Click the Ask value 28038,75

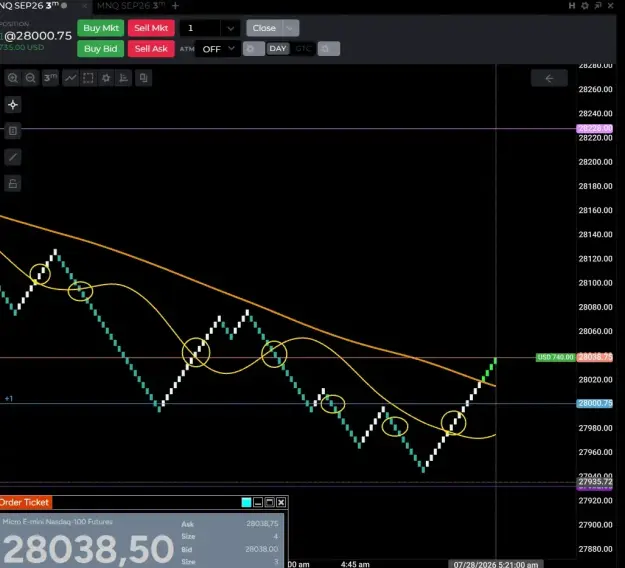click(262, 523)
